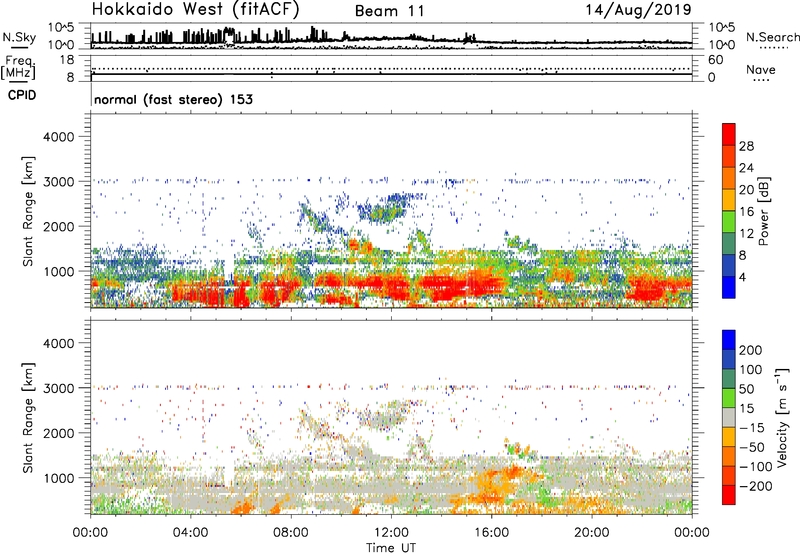Viewport: 800px width, 554px height.
Task: Click the 'Power [dB]' colorbar title
Action: (763, 211)
